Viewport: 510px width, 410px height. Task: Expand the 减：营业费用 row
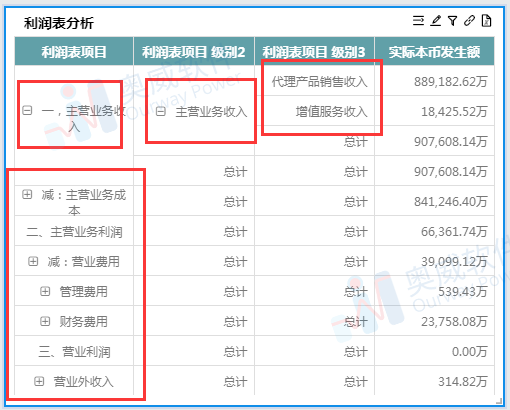pos(33,261)
